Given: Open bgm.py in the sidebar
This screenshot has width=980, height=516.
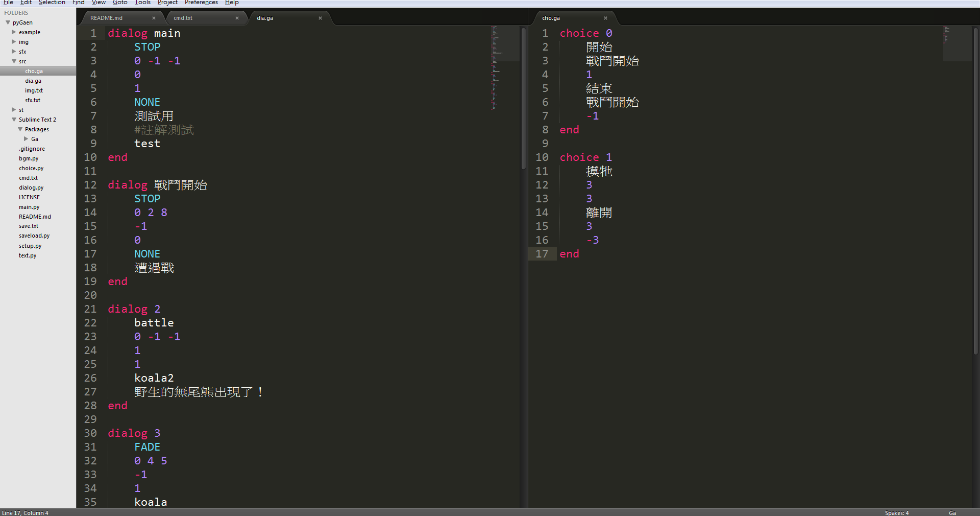Looking at the screenshot, I should pyautogui.click(x=29, y=158).
